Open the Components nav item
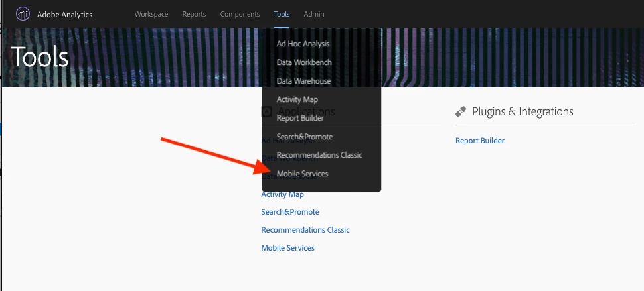The width and height of the screenshot is (644, 291). pos(240,14)
